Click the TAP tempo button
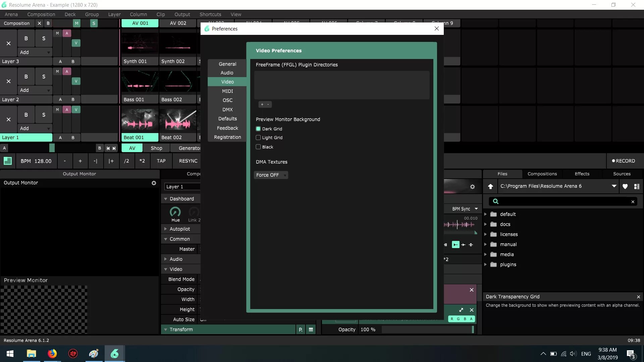 coord(161,161)
